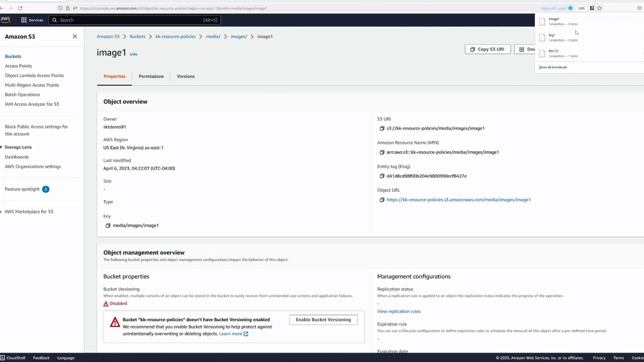Click Enable Bucket Versioning button

pos(323,320)
